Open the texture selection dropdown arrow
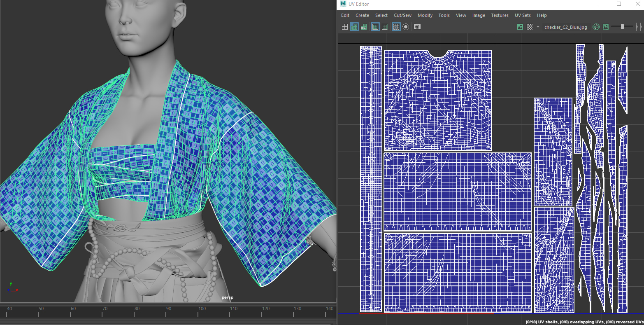Image resolution: width=644 pixels, height=325 pixels. tap(538, 27)
